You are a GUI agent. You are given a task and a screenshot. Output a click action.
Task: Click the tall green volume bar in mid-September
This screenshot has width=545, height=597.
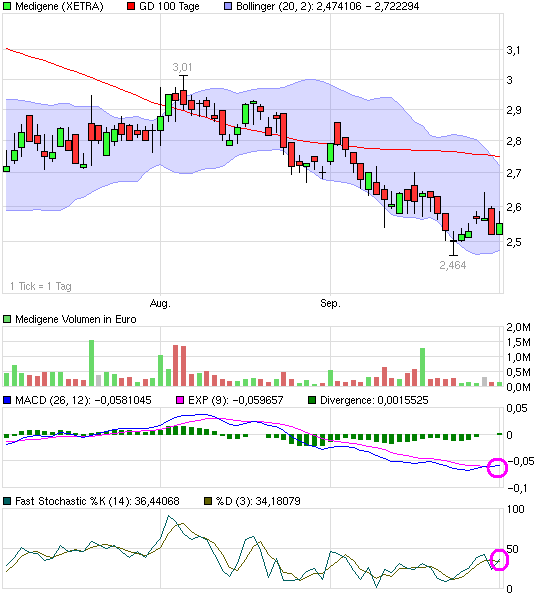click(x=422, y=367)
